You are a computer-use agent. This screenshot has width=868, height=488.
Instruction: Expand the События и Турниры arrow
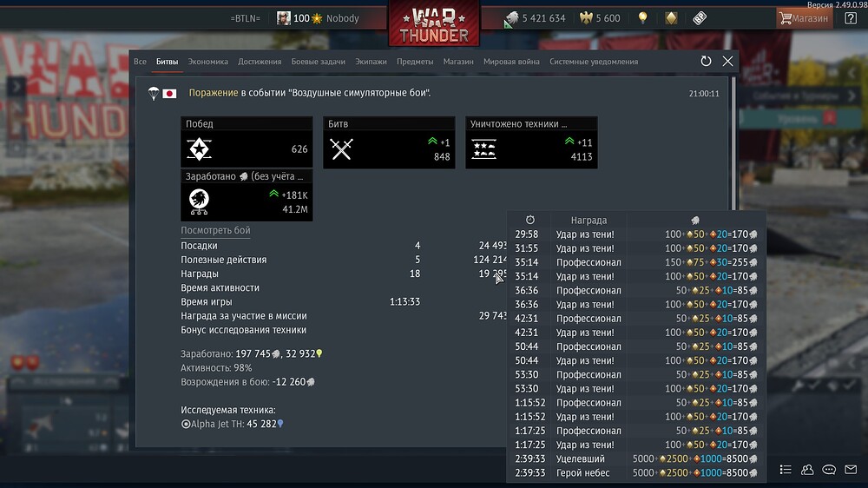[x=852, y=96]
